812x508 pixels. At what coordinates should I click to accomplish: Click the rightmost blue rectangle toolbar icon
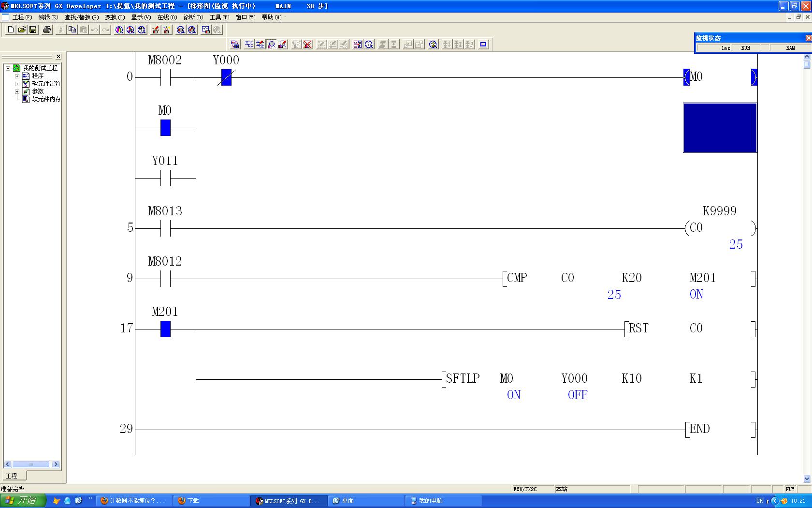click(483, 45)
